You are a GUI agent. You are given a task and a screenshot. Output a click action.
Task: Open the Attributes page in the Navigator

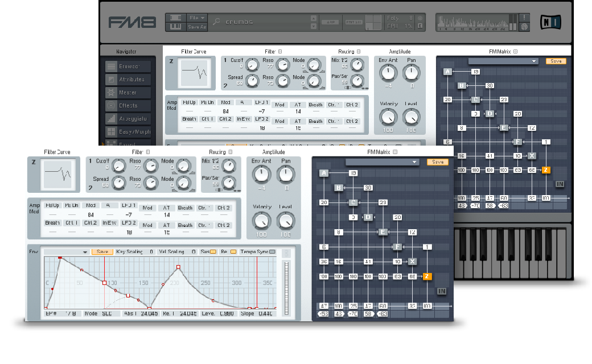(x=128, y=80)
